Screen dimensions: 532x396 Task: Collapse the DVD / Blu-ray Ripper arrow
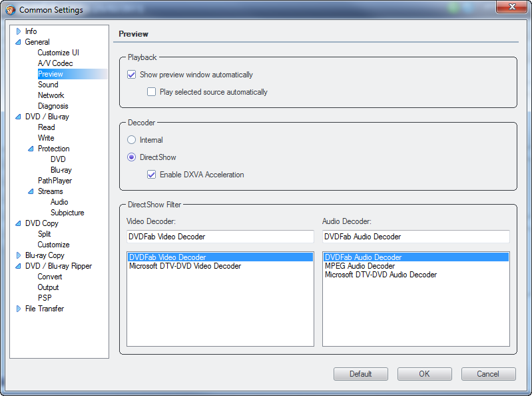[19, 266]
